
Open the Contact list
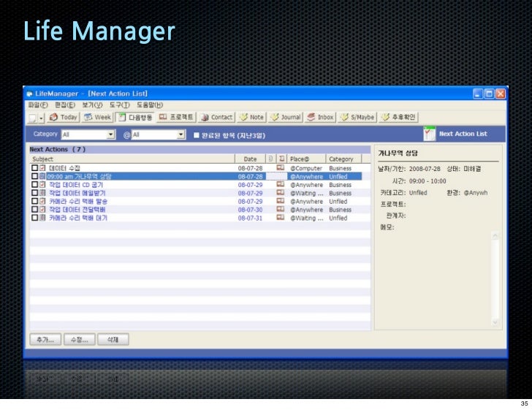pos(217,118)
